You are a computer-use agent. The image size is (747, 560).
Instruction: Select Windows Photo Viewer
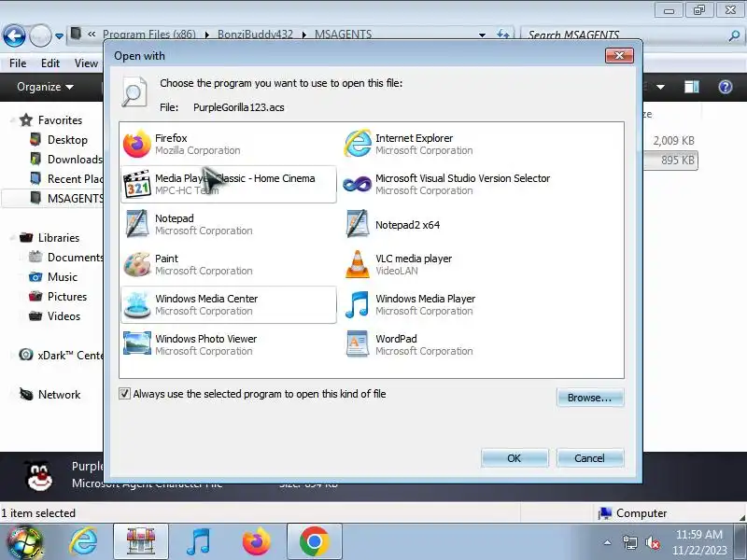(x=229, y=344)
